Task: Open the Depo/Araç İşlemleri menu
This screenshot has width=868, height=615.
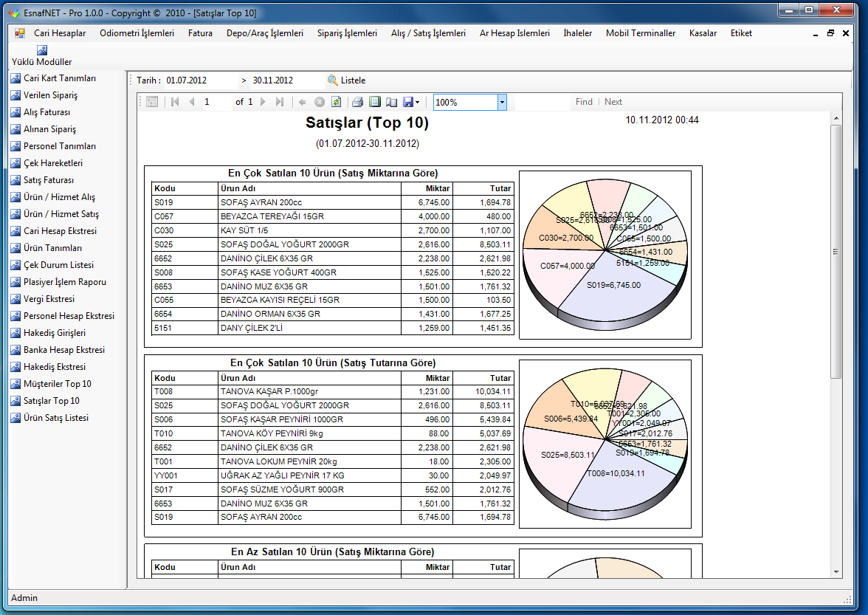Action: pos(265,33)
